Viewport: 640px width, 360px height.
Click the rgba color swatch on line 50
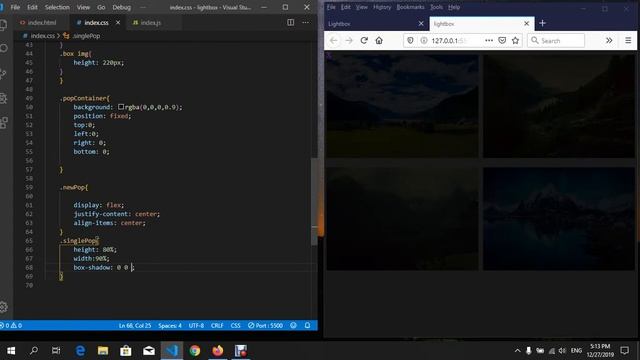coord(121,107)
